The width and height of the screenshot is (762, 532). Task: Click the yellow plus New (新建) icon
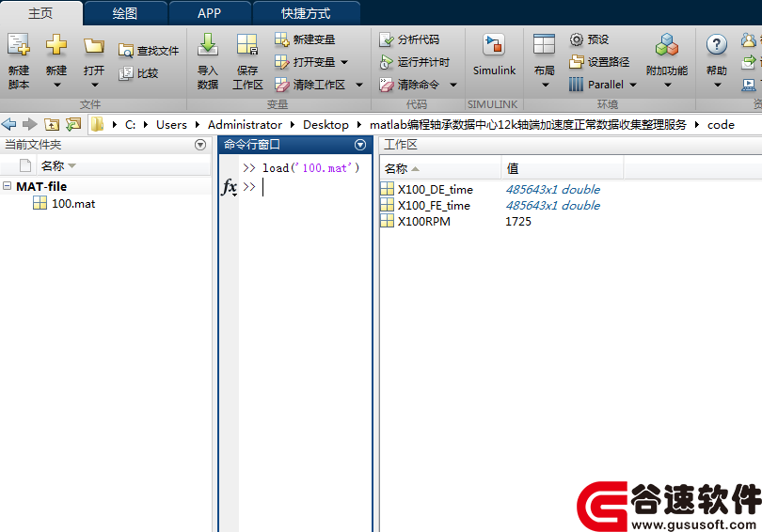[56, 45]
